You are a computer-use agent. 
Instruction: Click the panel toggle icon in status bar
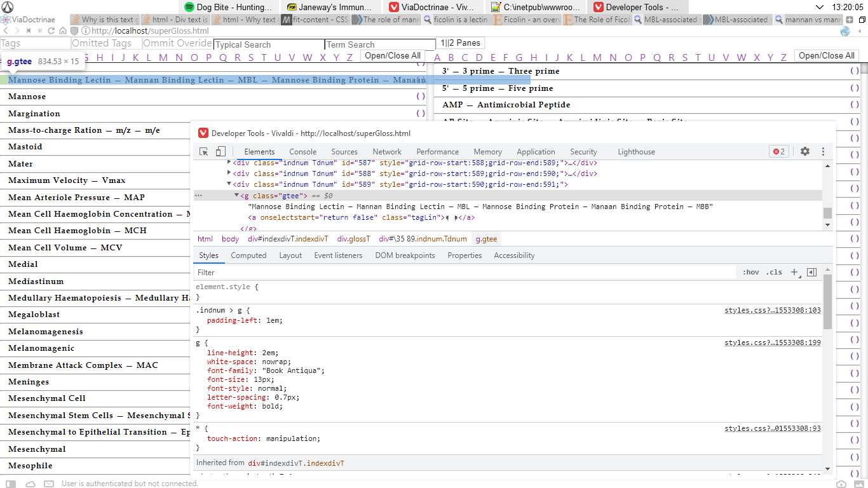(10, 484)
